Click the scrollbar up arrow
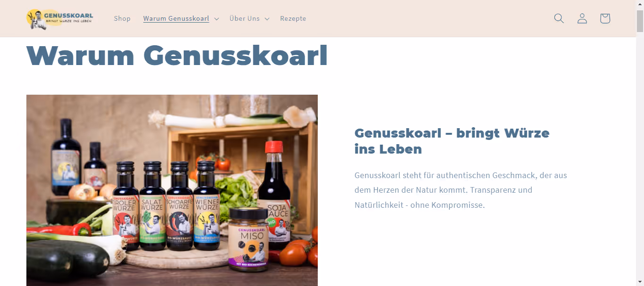Image resolution: width=644 pixels, height=286 pixels. [x=640, y=4]
